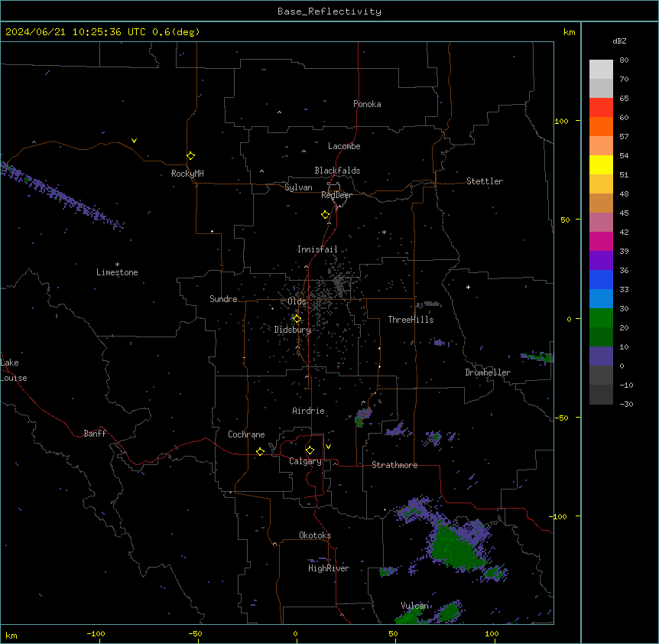Select the 10 dBZ slate-blue swatch
The height and width of the screenshot is (644, 659).
601,356
